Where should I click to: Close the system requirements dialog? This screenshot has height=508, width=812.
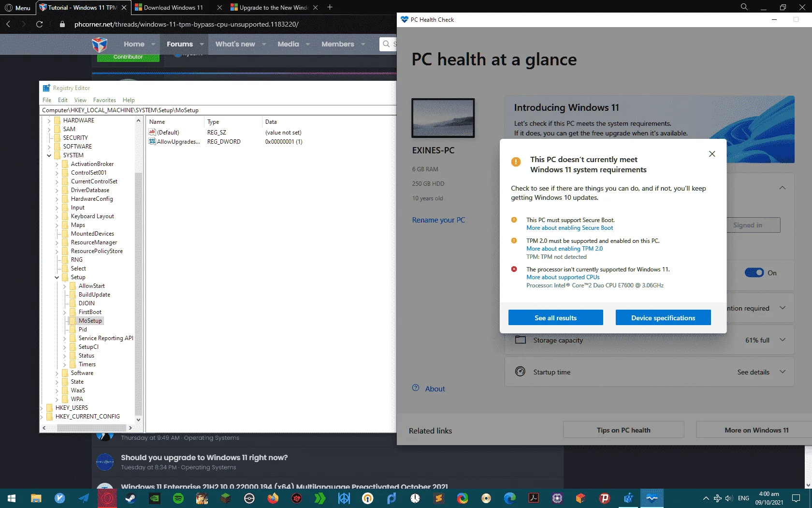pyautogui.click(x=712, y=154)
